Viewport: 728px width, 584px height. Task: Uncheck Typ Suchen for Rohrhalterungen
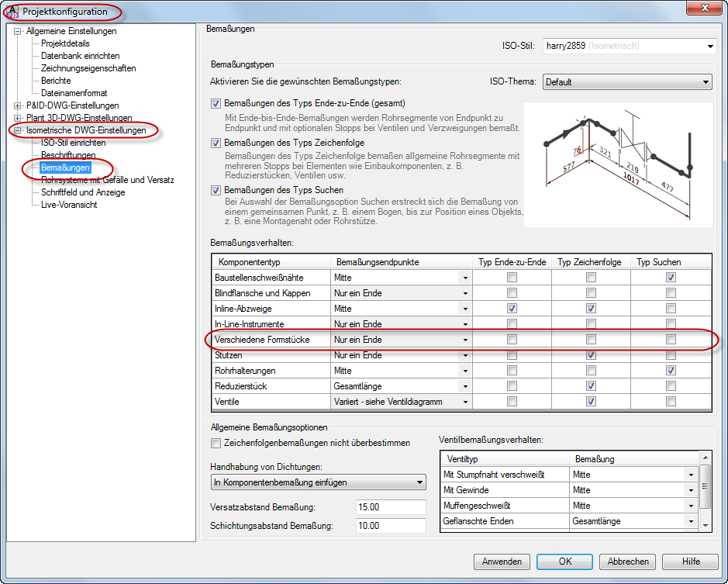pyautogui.click(x=671, y=371)
